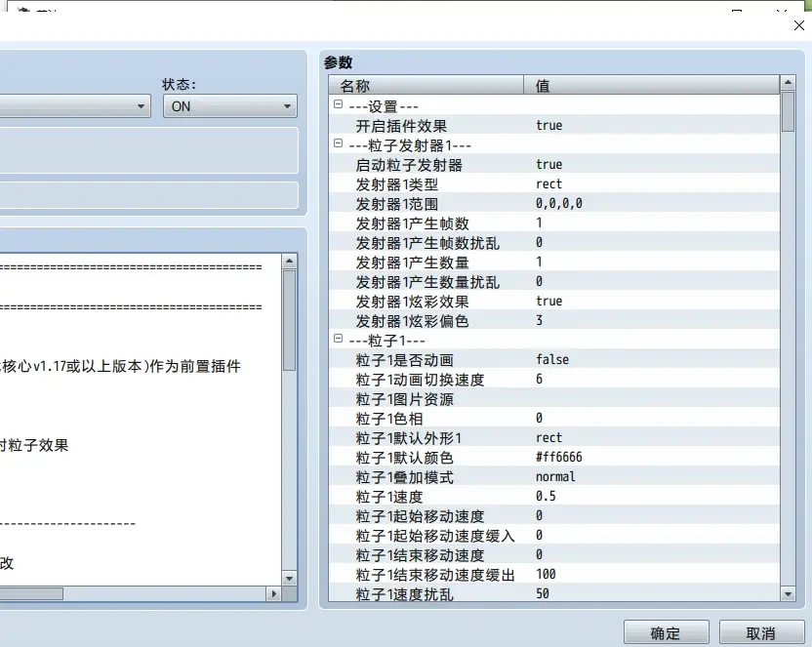Select the 发射器1范围 row
The image size is (812, 647).
point(554,203)
